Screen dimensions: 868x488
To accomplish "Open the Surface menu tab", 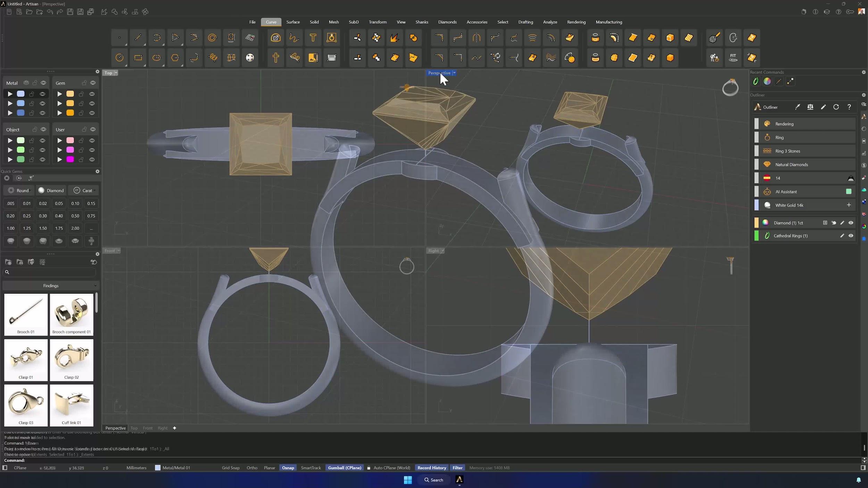I will click(x=293, y=22).
